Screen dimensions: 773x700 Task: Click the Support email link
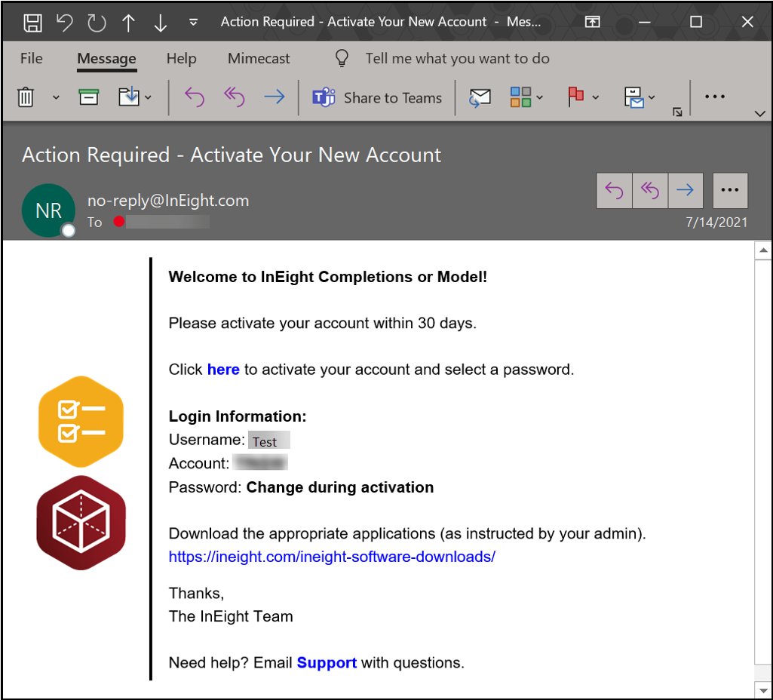pos(327,663)
